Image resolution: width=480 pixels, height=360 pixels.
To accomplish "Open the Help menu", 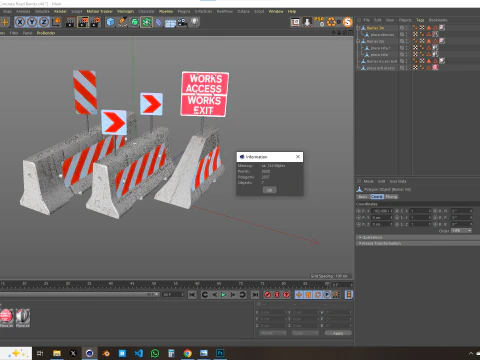I will click(x=292, y=11).
